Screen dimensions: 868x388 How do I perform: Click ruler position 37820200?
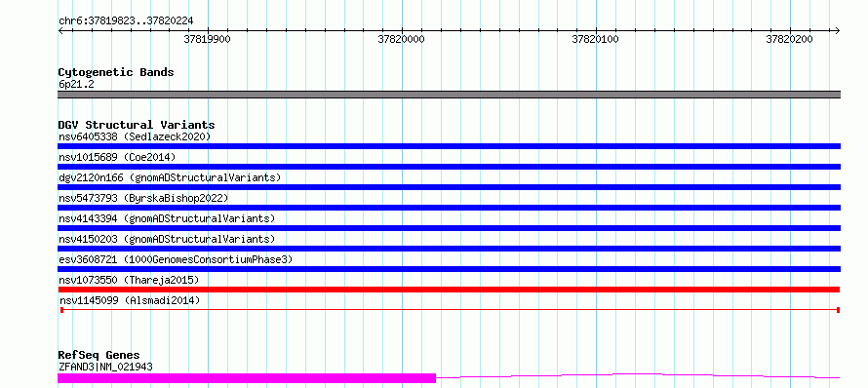[789, 39]
